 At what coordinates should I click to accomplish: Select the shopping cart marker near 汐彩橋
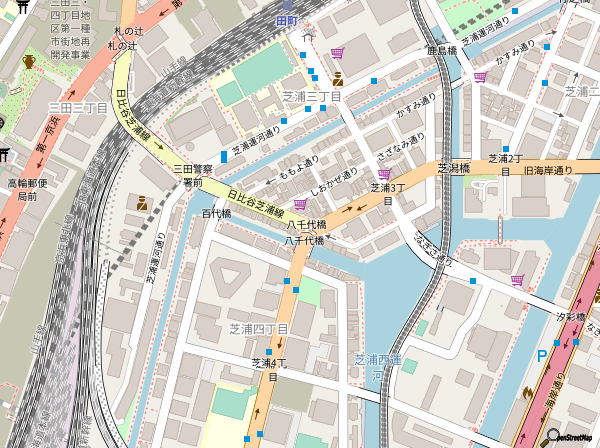pos(517,280)
